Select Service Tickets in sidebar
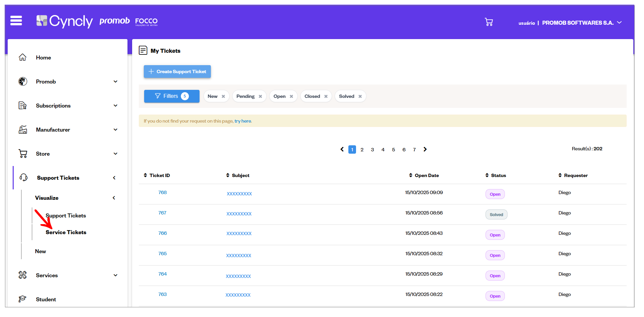 point(66,232)
